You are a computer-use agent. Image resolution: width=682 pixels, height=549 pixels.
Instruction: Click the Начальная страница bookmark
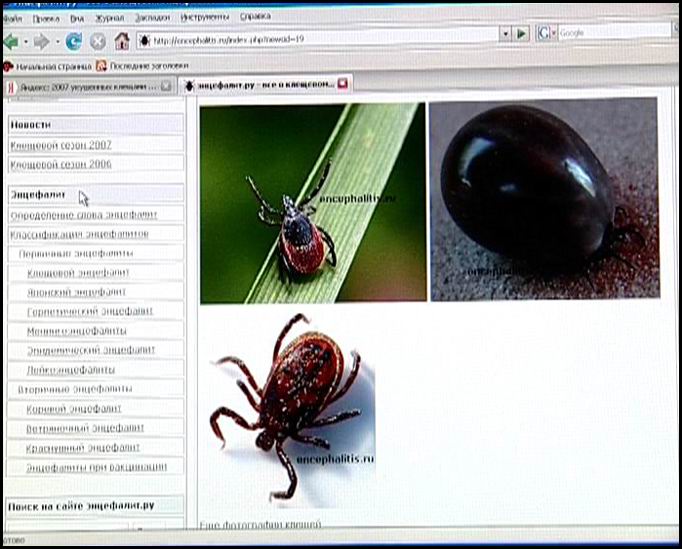pyautogui.click(x=47, y=67)
